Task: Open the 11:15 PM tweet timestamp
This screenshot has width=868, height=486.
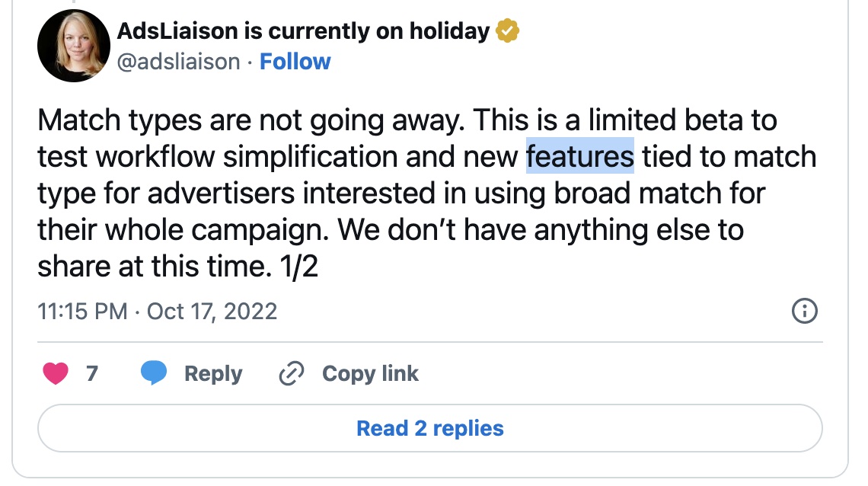Action: [x=82, y=311]
